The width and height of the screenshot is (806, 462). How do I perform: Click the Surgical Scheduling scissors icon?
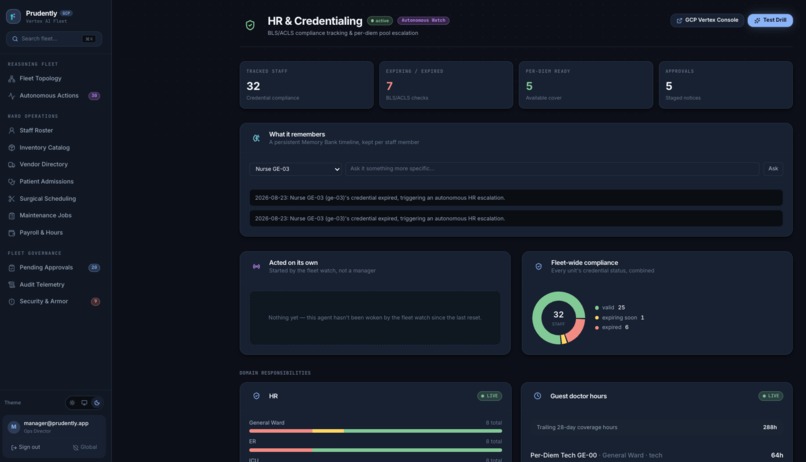11,199
